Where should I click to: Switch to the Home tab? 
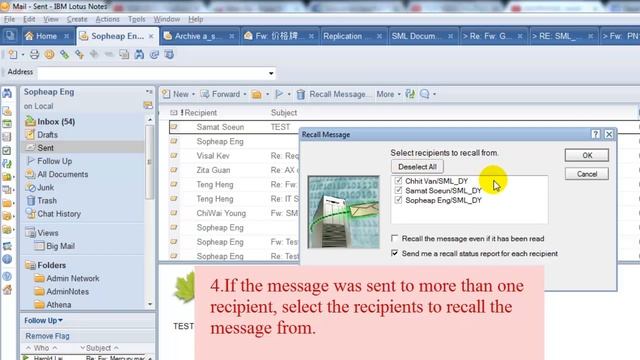(x=47, y=36)
